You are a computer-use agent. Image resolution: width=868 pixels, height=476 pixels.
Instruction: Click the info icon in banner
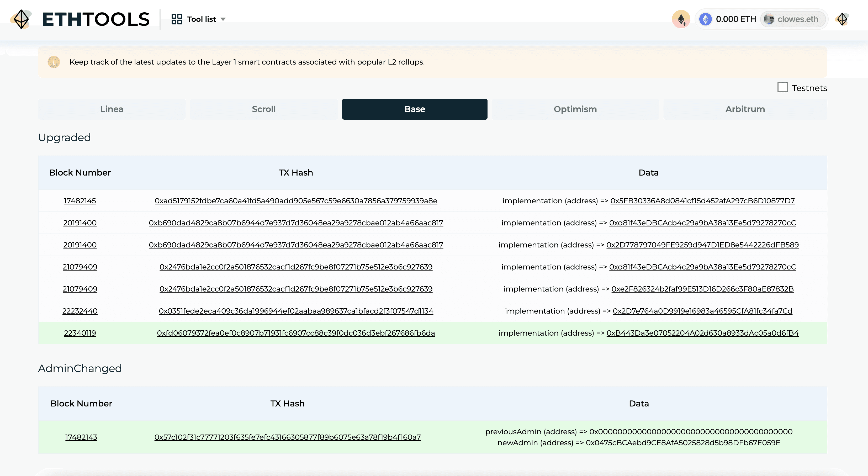[x=54, y=62]
